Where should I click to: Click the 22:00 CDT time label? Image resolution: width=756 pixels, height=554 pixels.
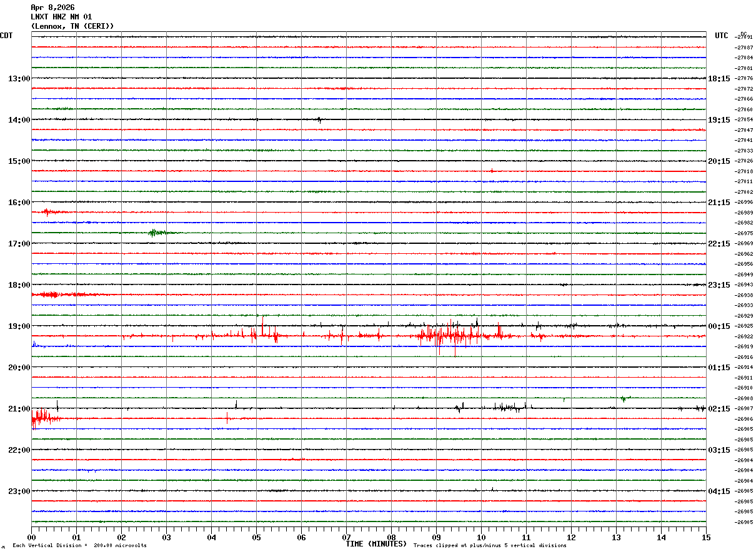(19, 450)
